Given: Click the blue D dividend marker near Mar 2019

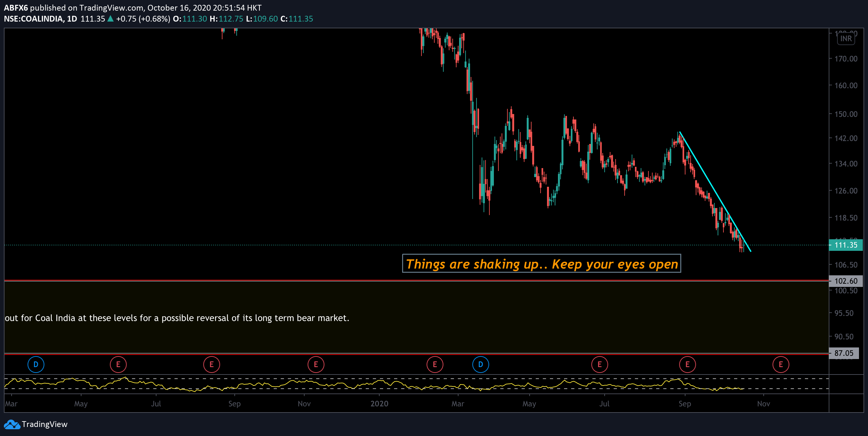Looking at the screenshot, I should [36, 364].
